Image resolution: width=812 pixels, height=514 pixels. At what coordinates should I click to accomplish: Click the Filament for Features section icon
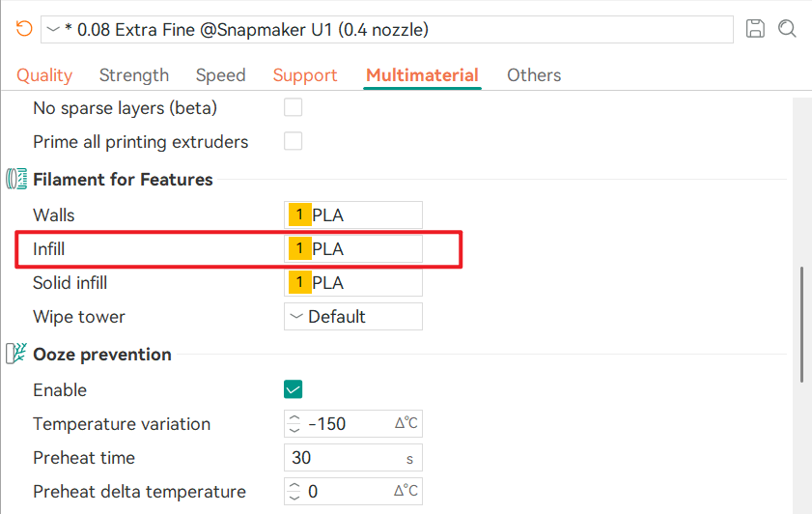16,179
